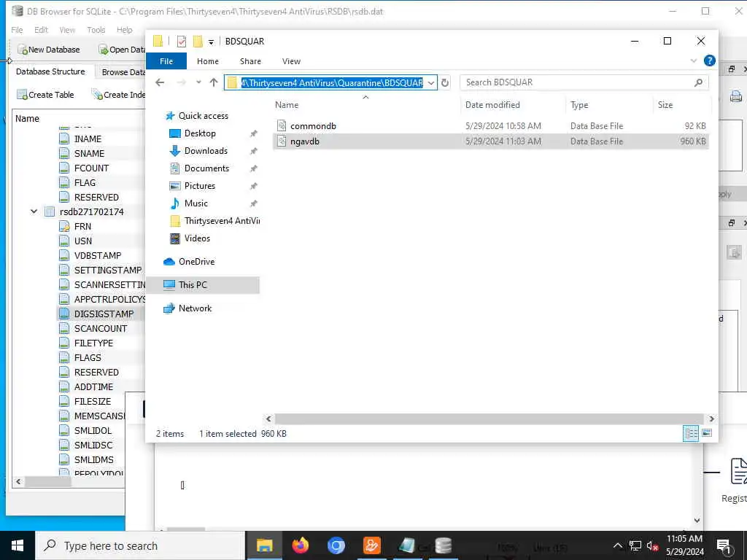
Task: Open Music folder in navigation pane
Action: [x=196, y=203]
